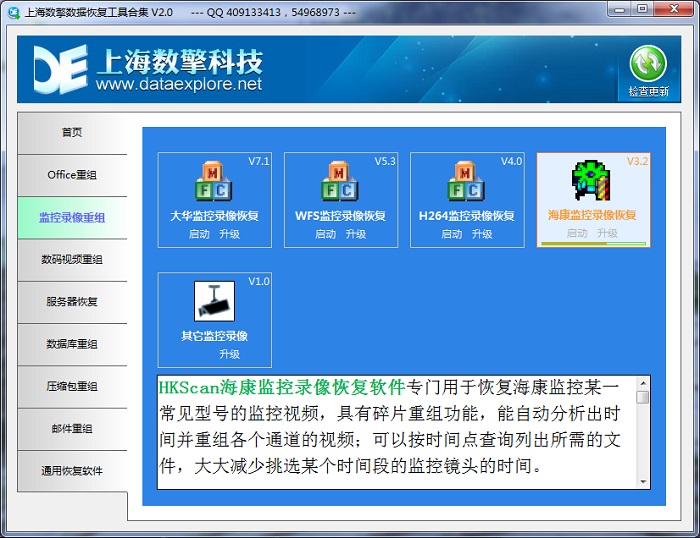Minimize the window

click(x=619, y=9)
